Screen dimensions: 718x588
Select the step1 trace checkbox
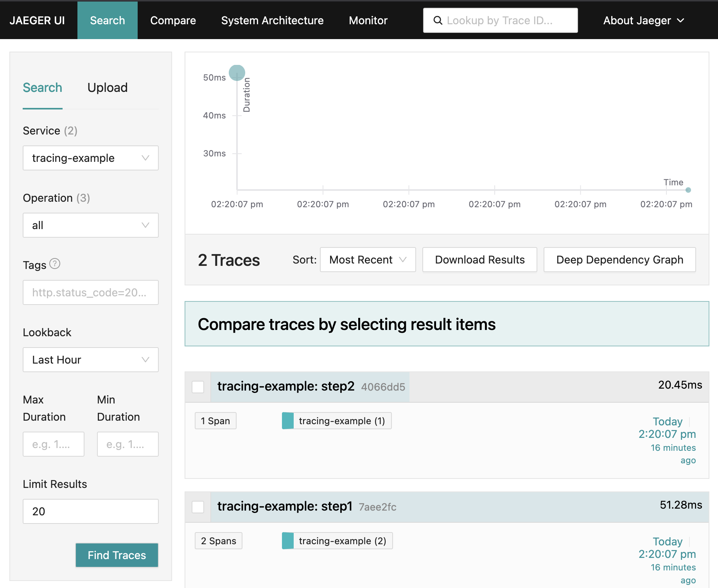pyautogui.click(x=198, y=507)
